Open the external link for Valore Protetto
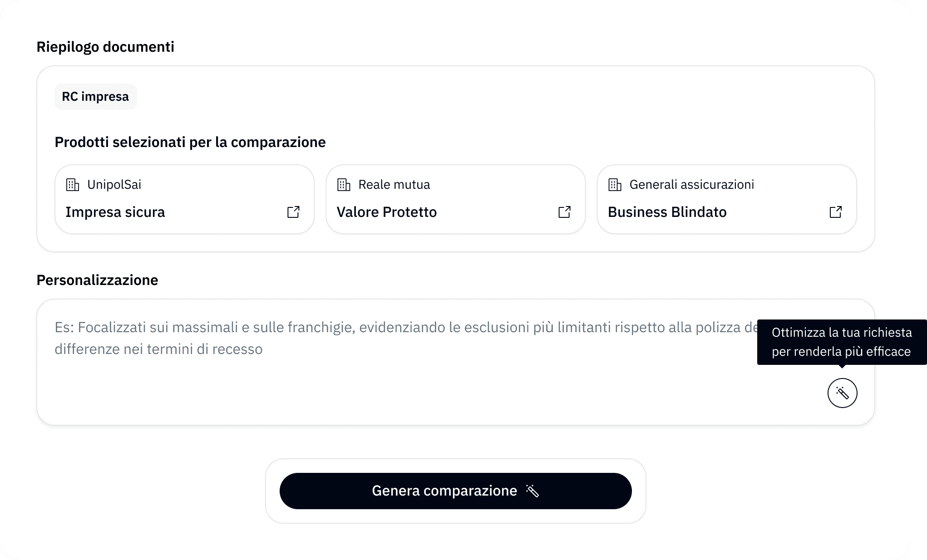Screen dimensions: 927x560 [x=564, y=211]
